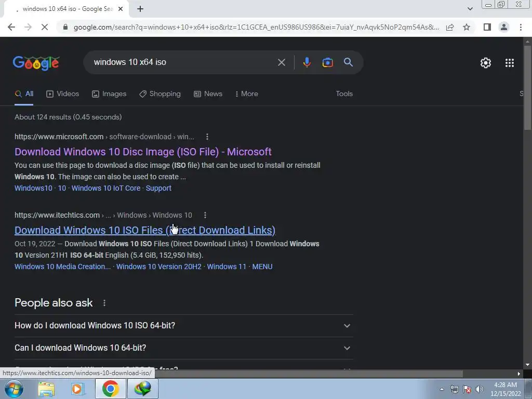Viewport: 532px width, 399px height.
Task: Click the address bar URL
Action: tap(256, 27)
